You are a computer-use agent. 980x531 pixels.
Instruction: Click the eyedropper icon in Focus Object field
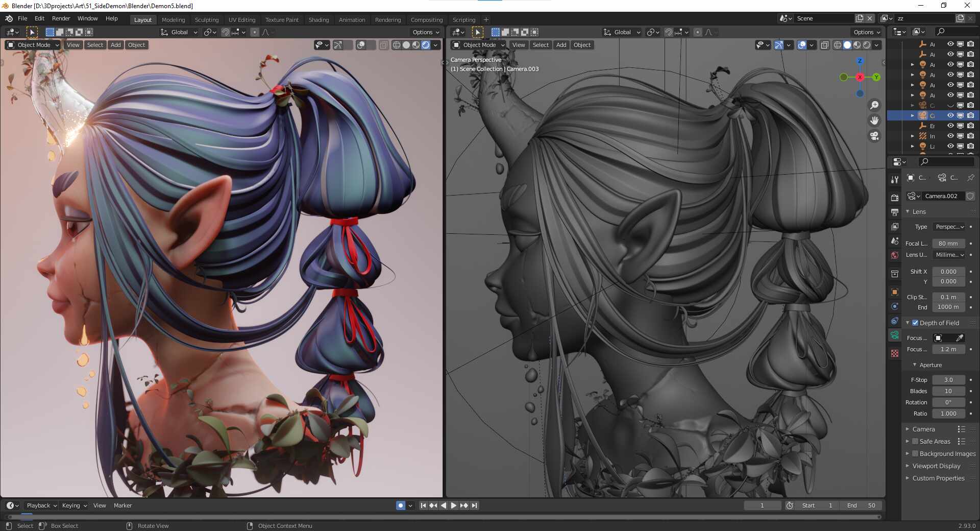[x=960, y=338]
